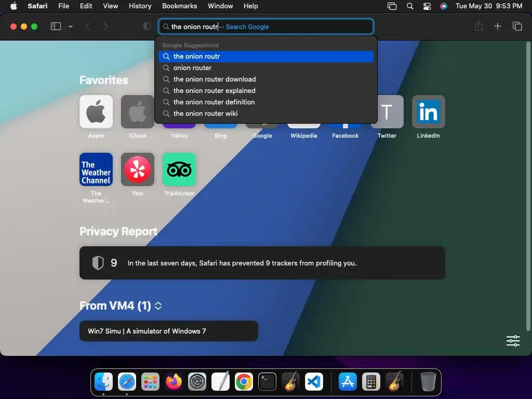Open the Trash in the Dock
The image size is (532, 399).
click(428, 382)
